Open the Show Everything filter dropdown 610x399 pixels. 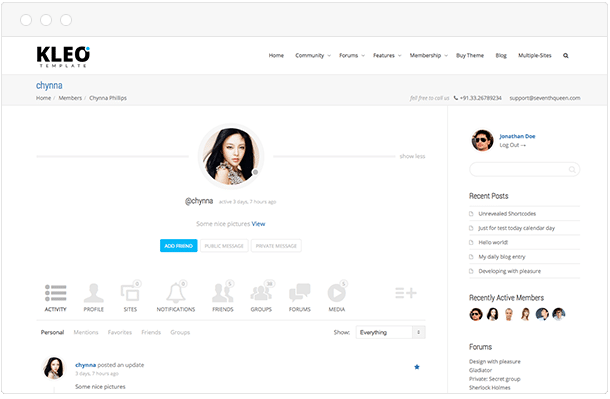tap(391, 332)
